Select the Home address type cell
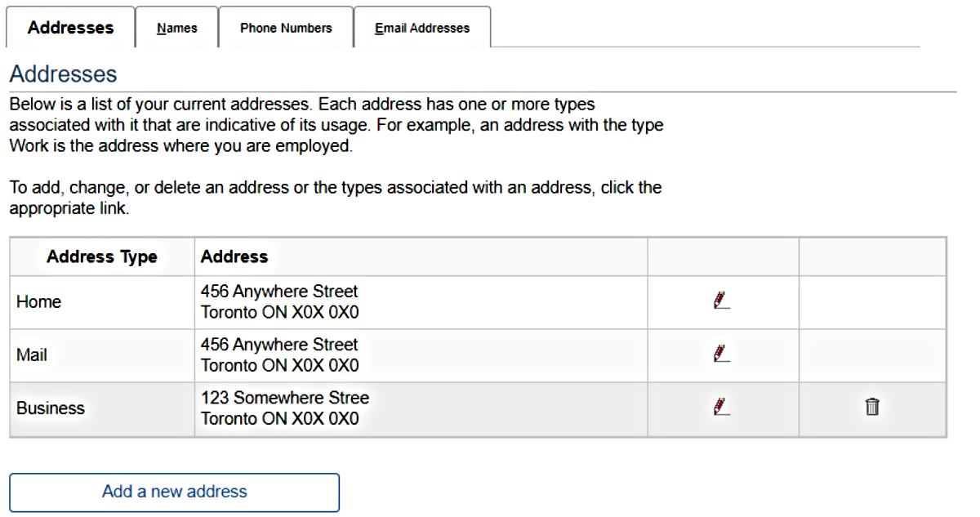The width and height of the screenshot is (980, 517). click(39, 302)
